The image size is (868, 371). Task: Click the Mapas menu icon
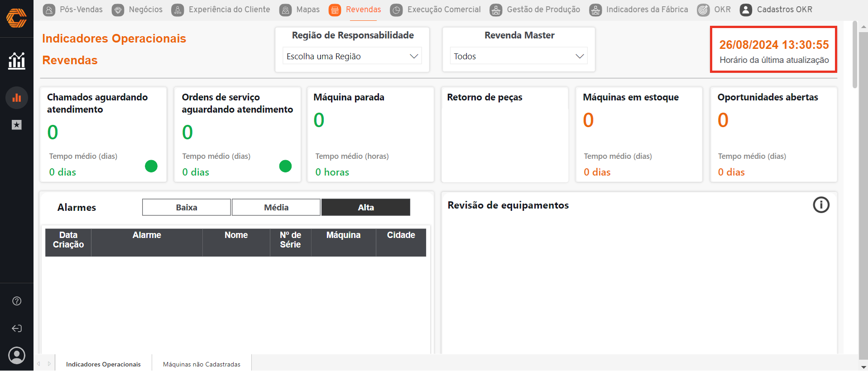click(285, 10)
